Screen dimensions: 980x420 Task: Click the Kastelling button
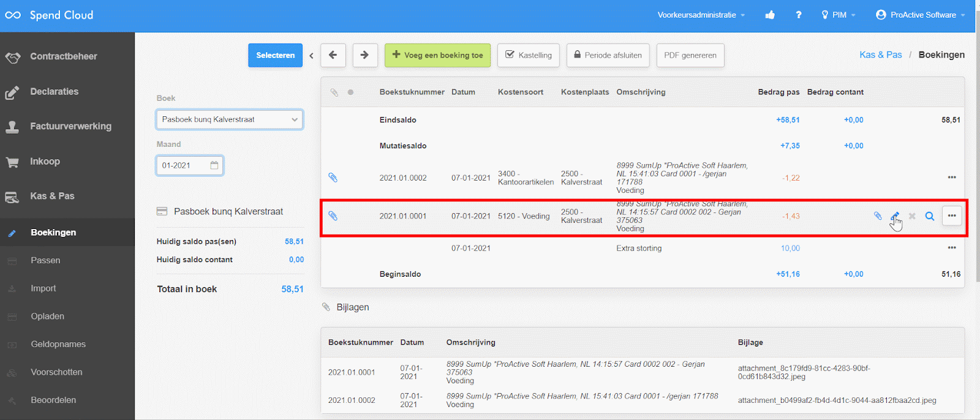click(529, 55)
